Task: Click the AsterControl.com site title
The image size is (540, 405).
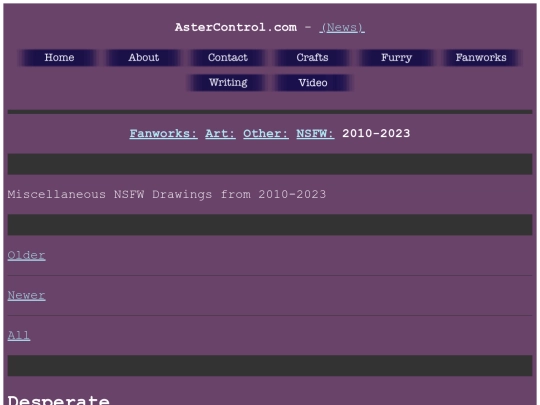Action: pyautogui.click(x=236, y=28)
